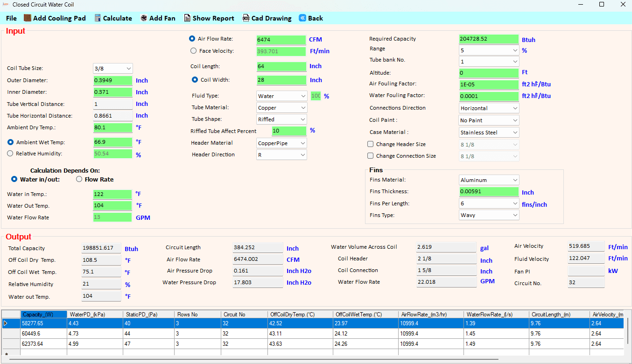Screen dimensions: 632x364
Task: Select the Face Velocity radio button
Action: tap(194, 51)
